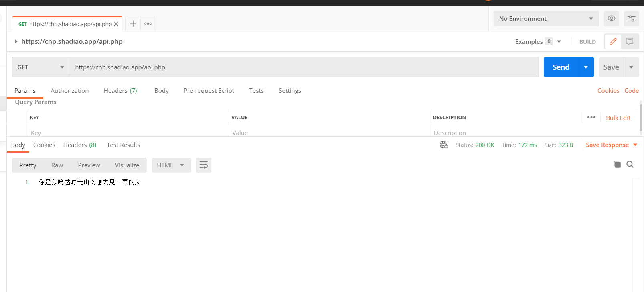Viewport: 644px width, 292px height.
Task: Close the GET chp.shadiao.app request tab
Action: pos(116,24)
